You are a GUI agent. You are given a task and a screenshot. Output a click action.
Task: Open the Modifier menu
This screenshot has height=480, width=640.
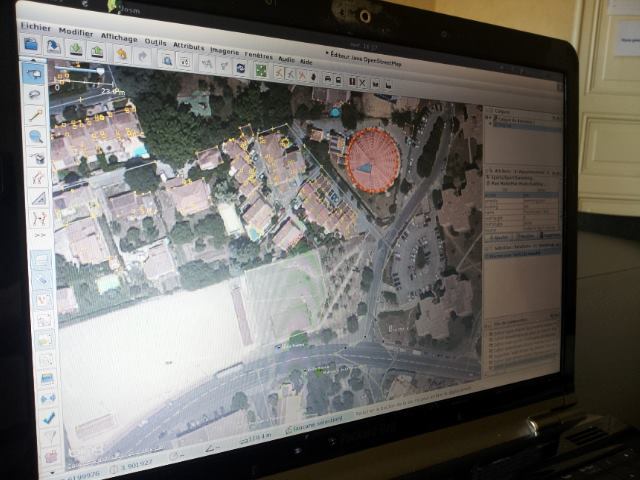(x=76, y=32)
